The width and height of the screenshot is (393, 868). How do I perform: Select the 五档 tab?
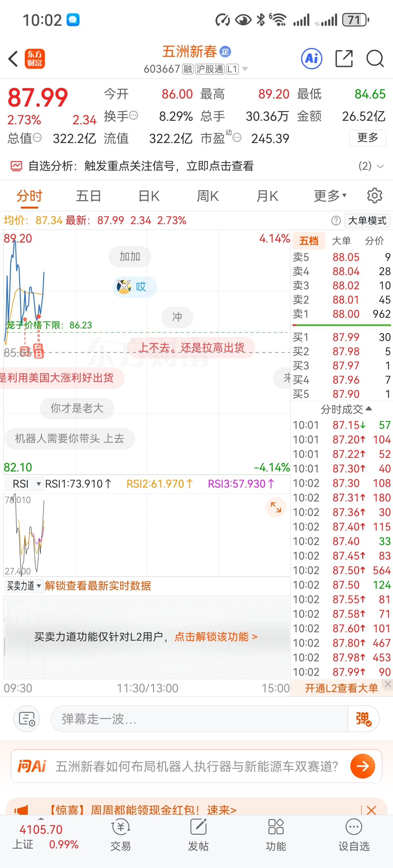tap(309, 241)
